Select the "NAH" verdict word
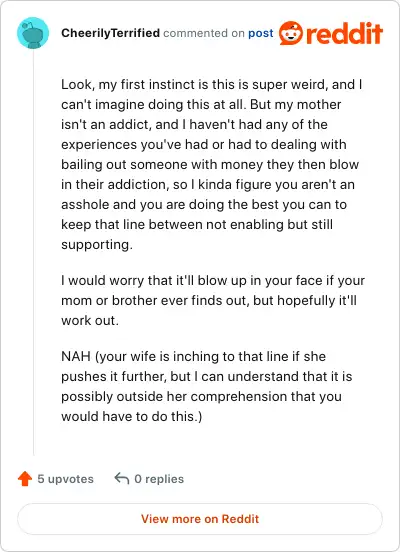Viewport: 400px width, 552px height. point(76,356)
